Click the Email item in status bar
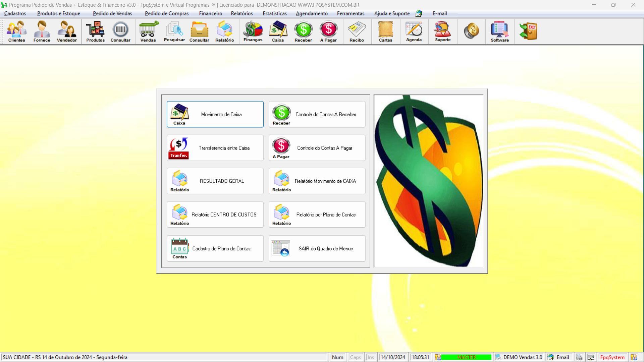 click(x=559, y=357)
